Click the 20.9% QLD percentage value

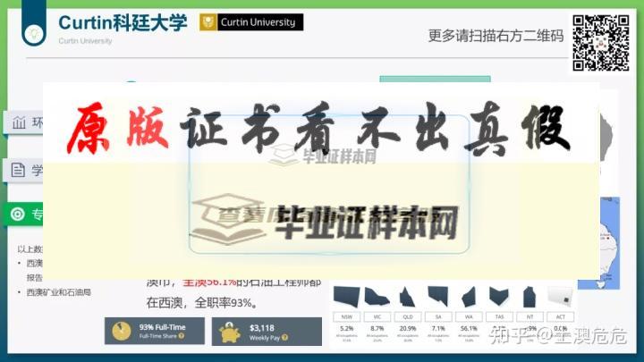click(x=408, y=328)
